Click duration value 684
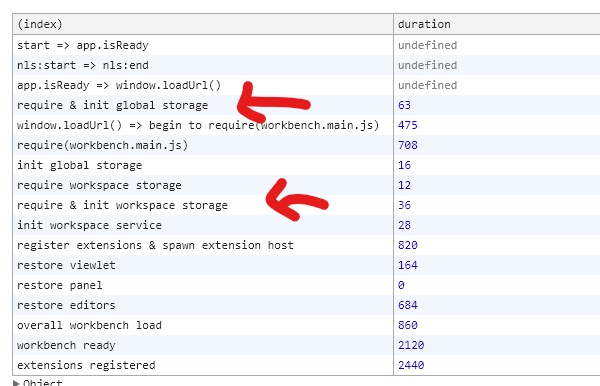 pyautogui.click(x=408, y=305)
